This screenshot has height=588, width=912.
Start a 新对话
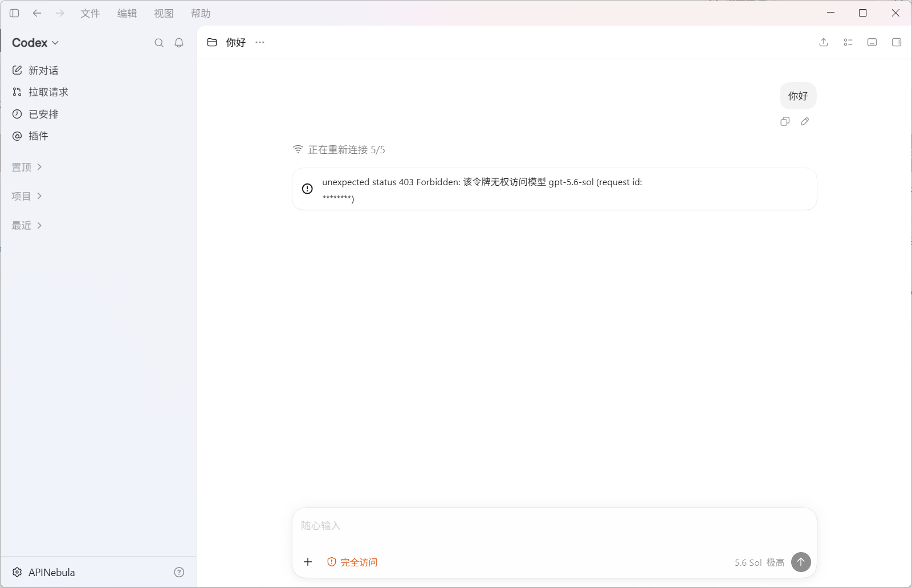coord(35,70)
